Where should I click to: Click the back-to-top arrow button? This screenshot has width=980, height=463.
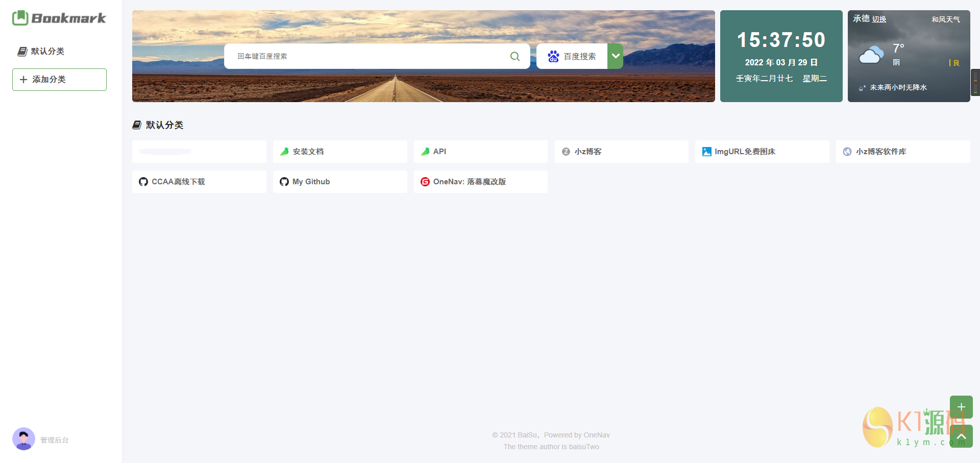(961, 436)
